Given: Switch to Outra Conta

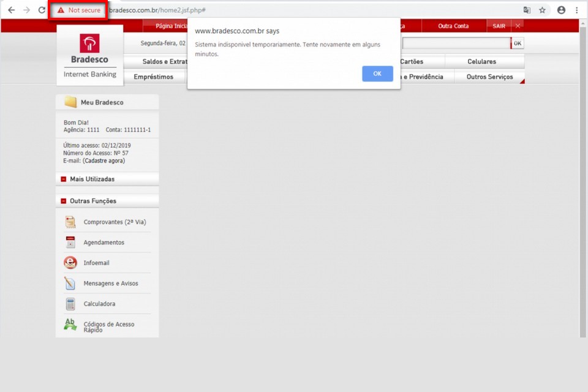Looking at the screenshot, I should click(x=453, y=26).
